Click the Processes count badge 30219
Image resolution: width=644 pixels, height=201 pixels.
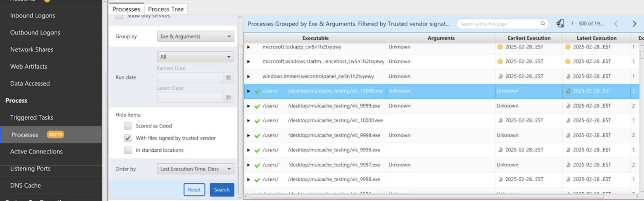[x=55, y=135]
